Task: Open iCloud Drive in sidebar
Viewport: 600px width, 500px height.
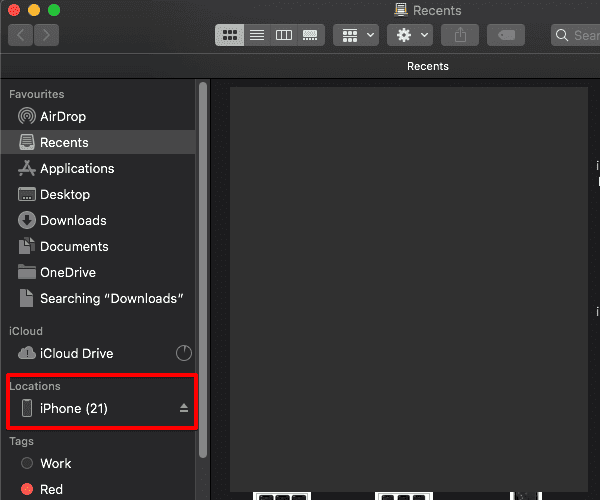Action: 76,353
